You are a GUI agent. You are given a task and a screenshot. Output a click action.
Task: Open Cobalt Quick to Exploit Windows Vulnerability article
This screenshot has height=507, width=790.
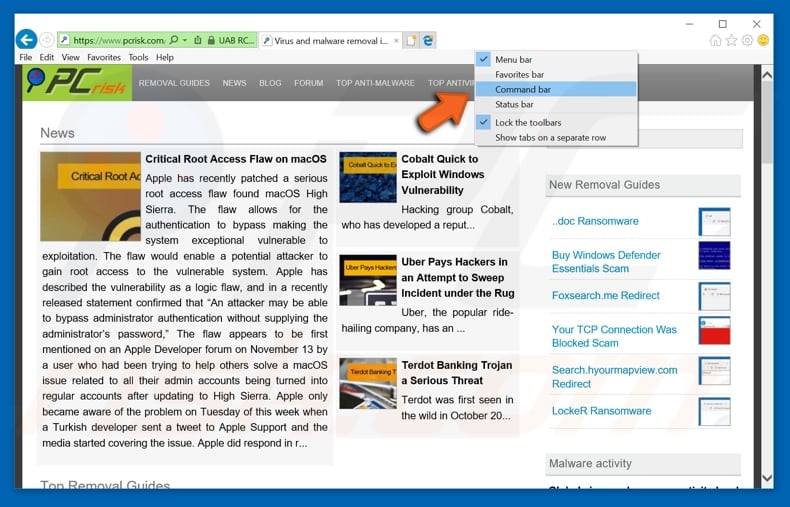(x=443, y=174)
